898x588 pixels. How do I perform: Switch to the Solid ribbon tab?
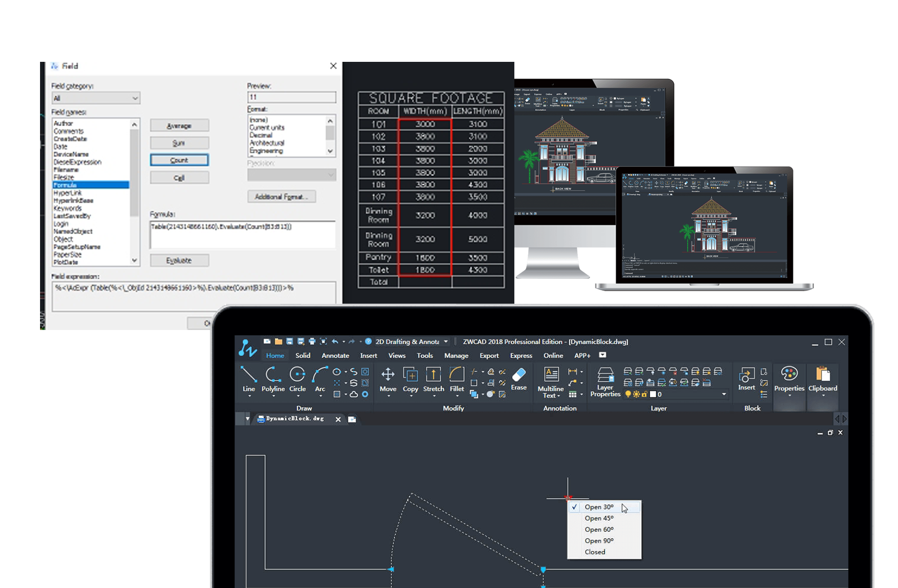[303, 355]
